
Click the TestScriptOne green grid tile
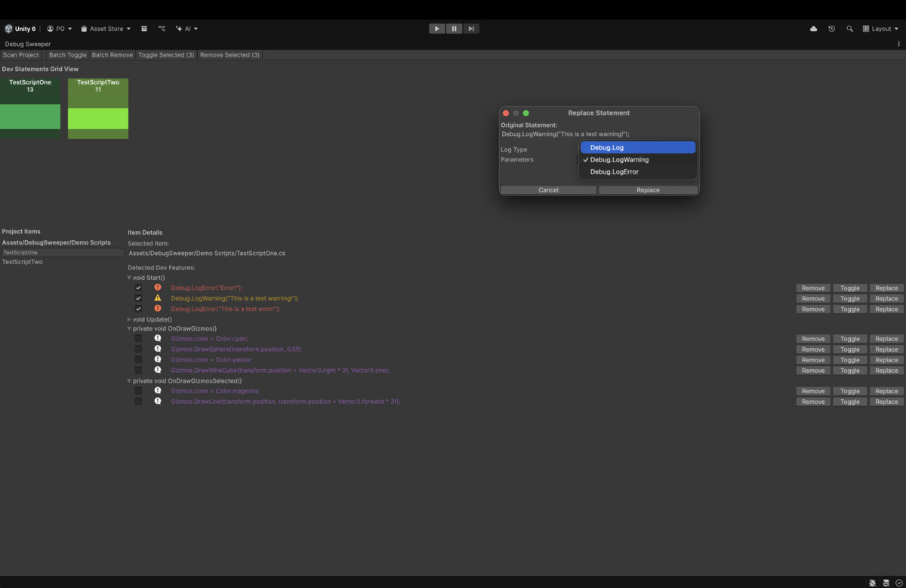pos(30,109)
